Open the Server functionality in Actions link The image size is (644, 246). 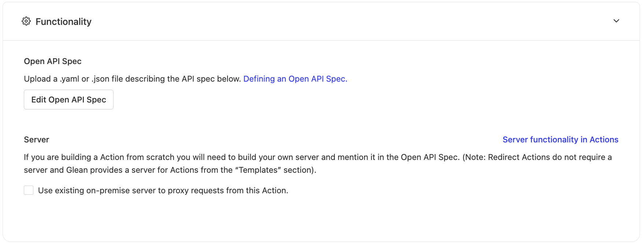tap(560, 139)
